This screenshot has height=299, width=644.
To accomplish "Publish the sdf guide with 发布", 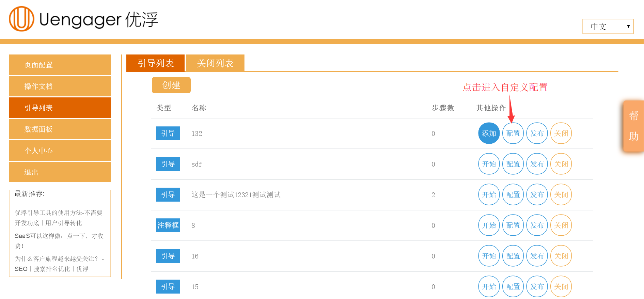I will [x=537, y=164].
